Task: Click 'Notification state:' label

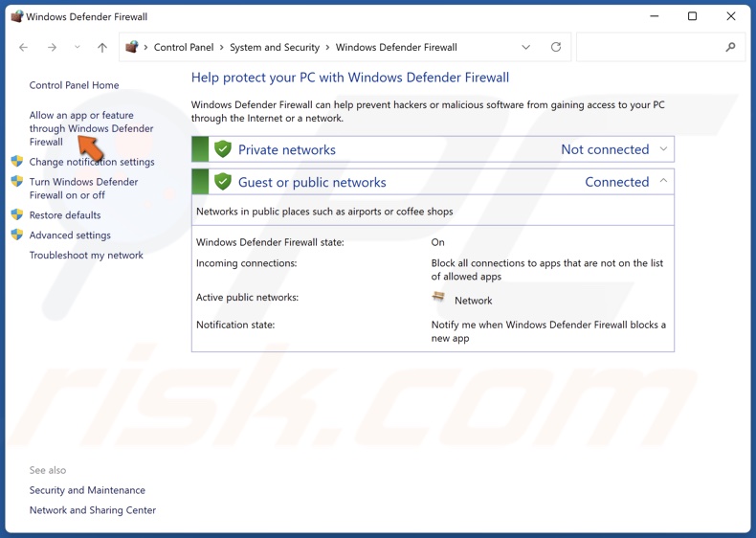Action: (x=235, y=325)
